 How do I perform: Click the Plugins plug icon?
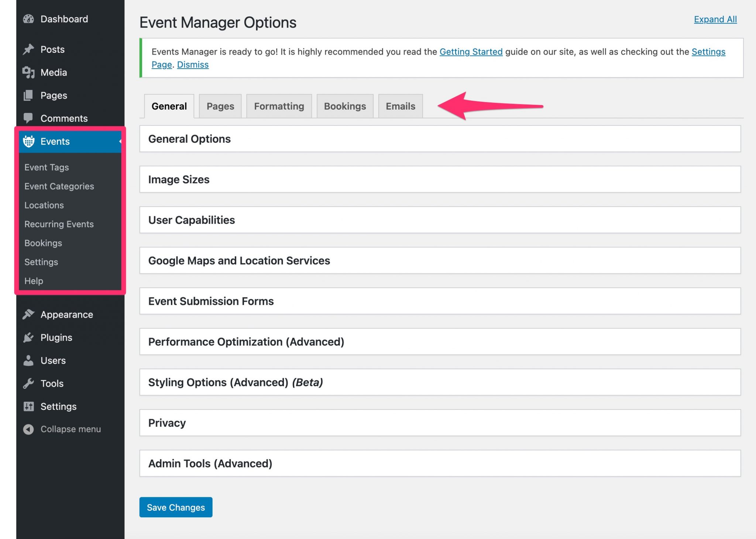pos(28,337)
